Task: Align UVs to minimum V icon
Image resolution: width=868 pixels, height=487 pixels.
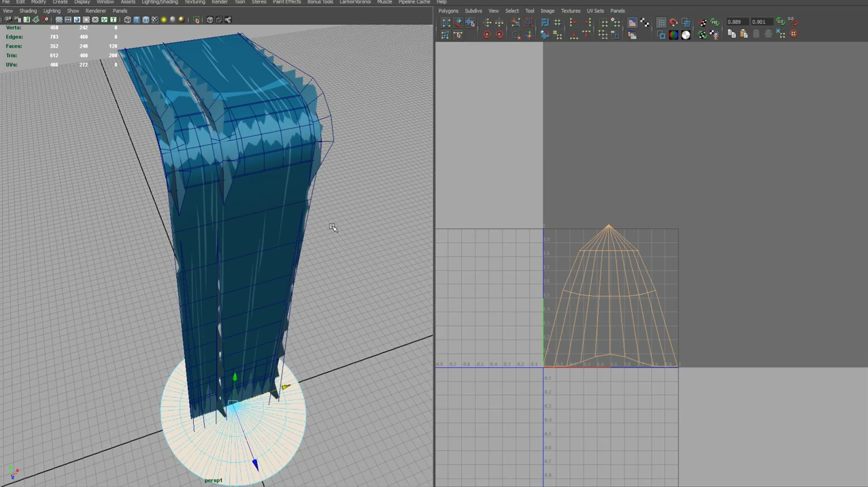Action: click(573, 35)
